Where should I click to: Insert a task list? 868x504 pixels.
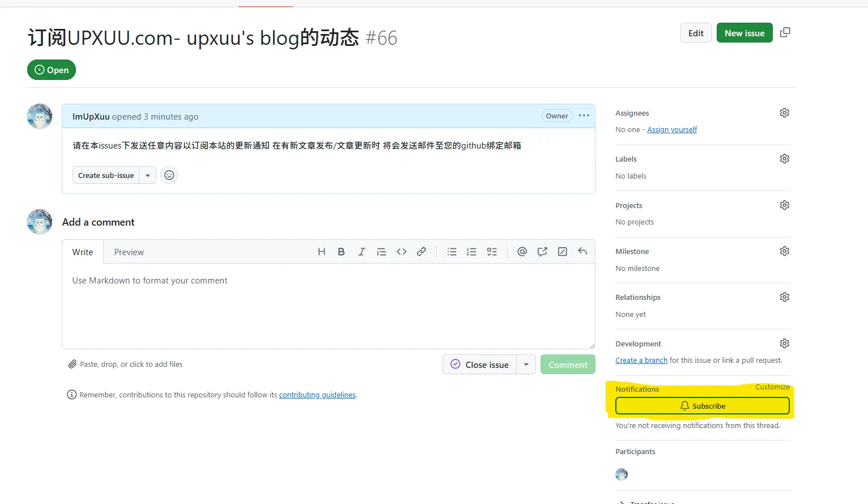pos(492,252)
